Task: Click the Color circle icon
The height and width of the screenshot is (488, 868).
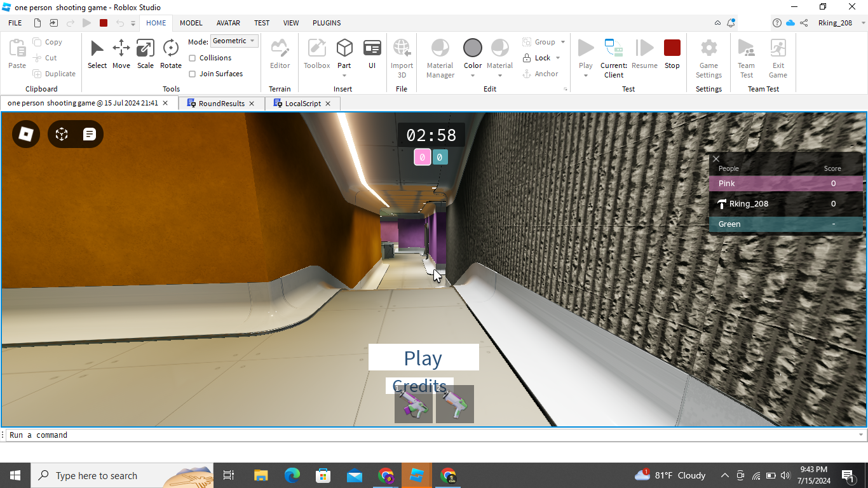Action: tap(473, 48)
